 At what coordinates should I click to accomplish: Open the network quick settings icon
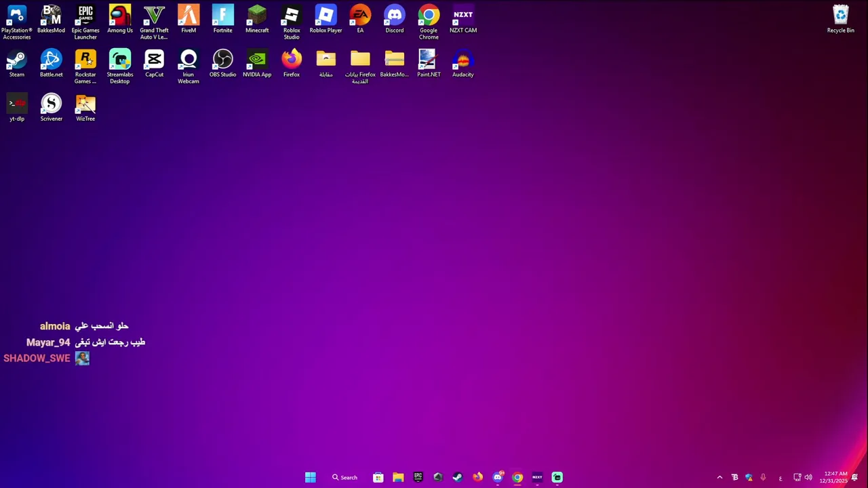click(x=797, y=477)
